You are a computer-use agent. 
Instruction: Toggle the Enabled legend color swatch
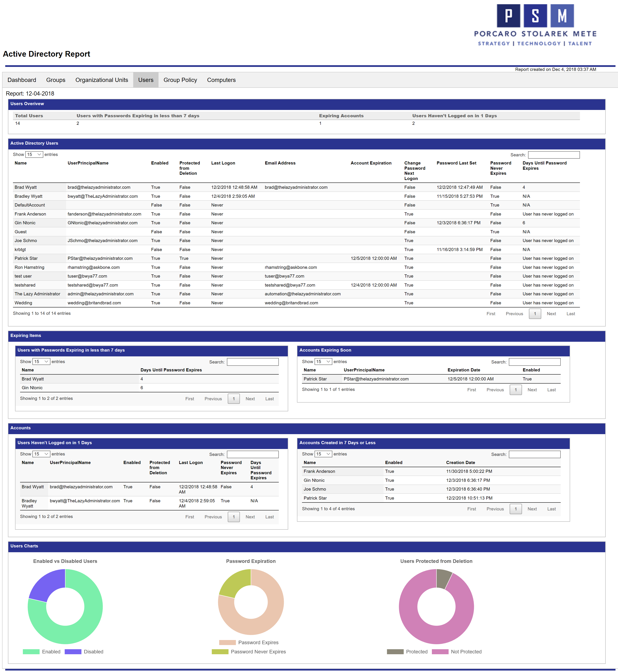[x=31, y=652]
